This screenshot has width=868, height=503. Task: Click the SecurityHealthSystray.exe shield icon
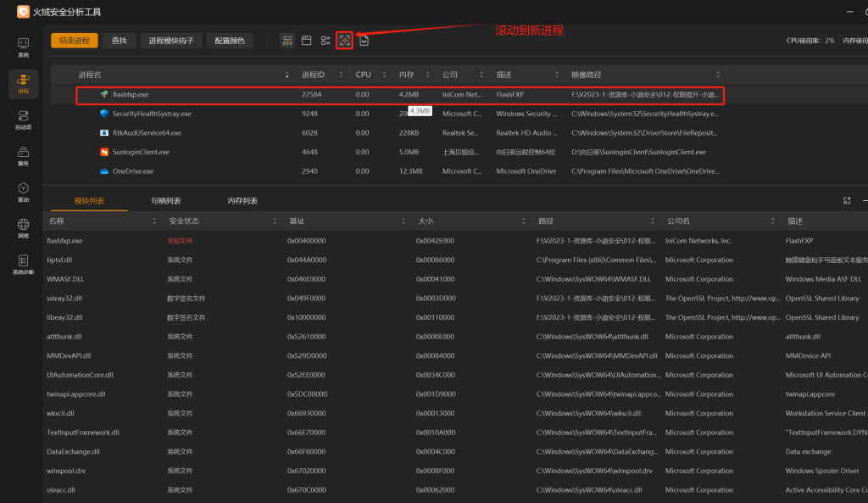pos(104,114)
